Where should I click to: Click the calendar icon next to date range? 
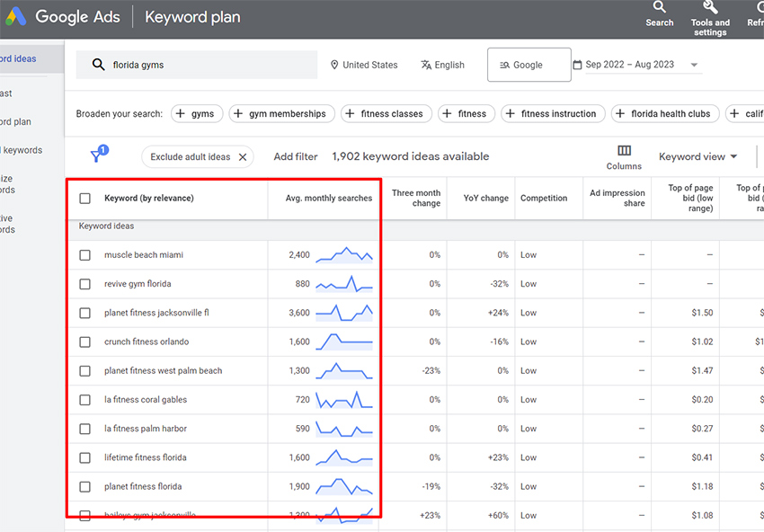coord(577,65)
